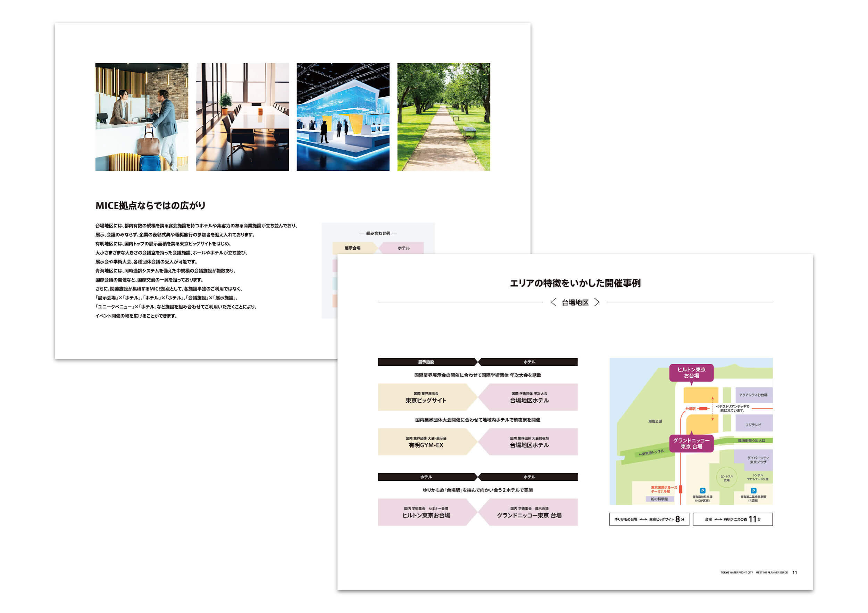The height and width of the screenshot is (613, 868).
Task: Click the 潮風公園 label on the map
Action: (x=655, y=421)
